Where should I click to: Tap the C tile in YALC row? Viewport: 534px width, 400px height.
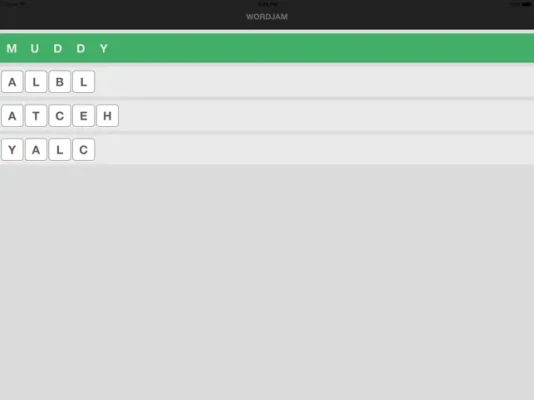83,149
